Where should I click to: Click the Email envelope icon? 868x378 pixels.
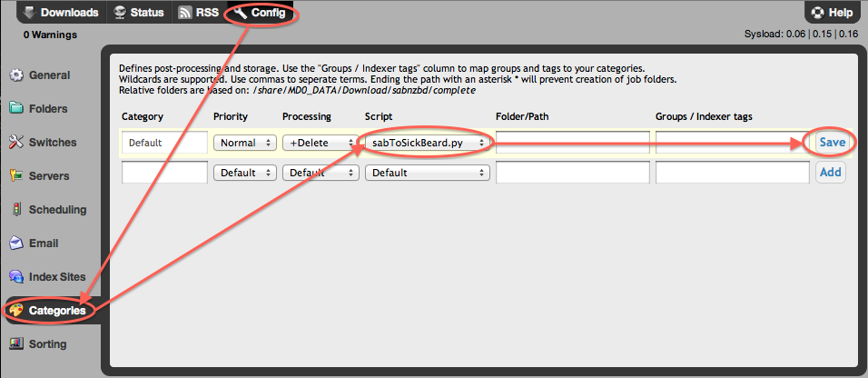click(17, 244)
